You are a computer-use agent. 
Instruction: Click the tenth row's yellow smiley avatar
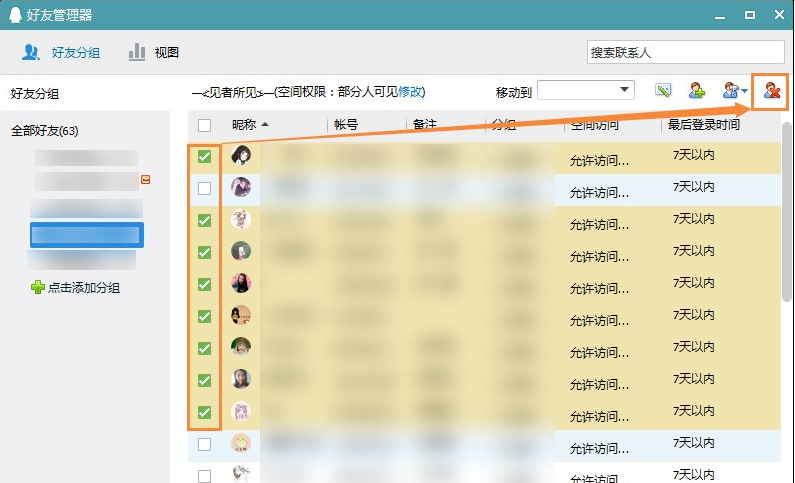241,443
